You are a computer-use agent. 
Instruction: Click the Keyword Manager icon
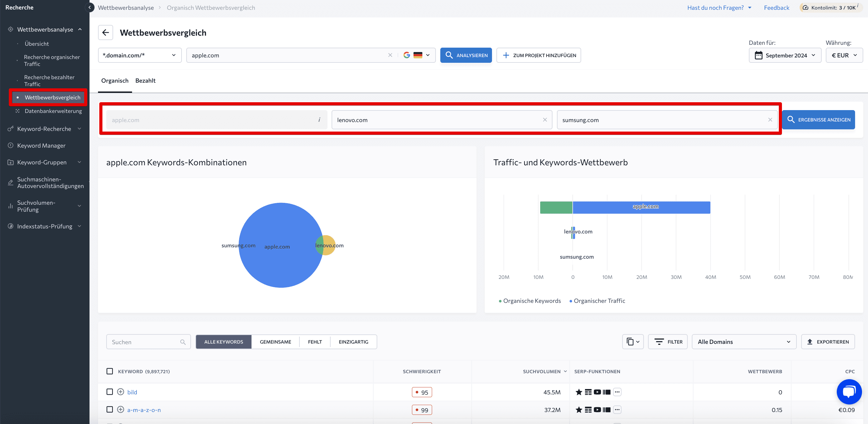point(10,145)
